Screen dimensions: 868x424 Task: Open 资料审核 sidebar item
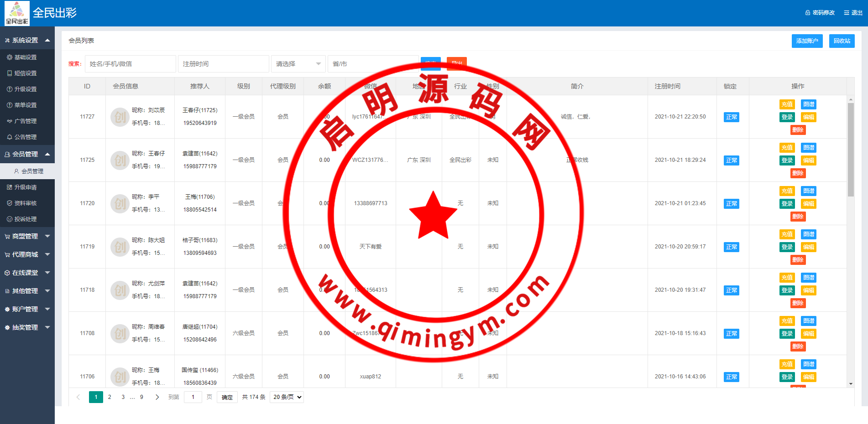coord(26,203)
